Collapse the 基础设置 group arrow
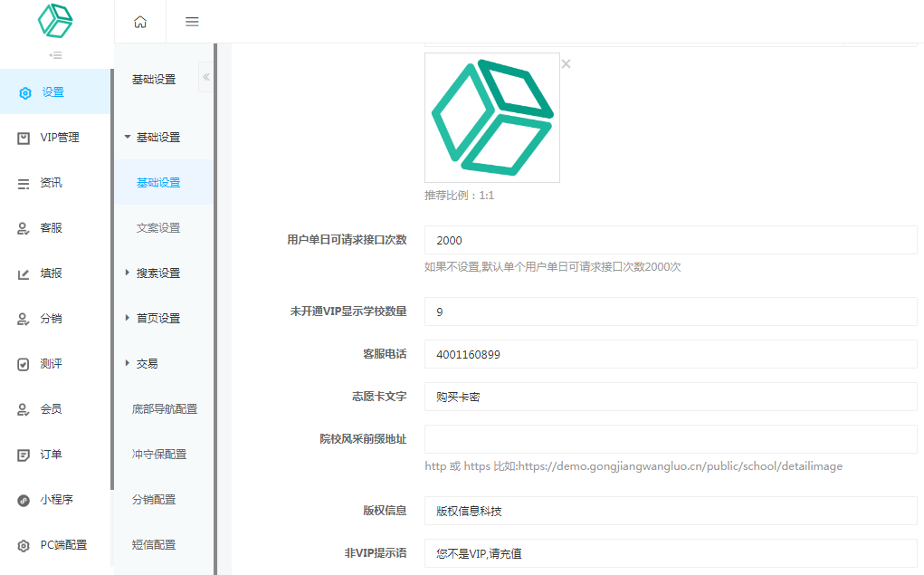Viewport: 924px width, 575px height. 128,137
